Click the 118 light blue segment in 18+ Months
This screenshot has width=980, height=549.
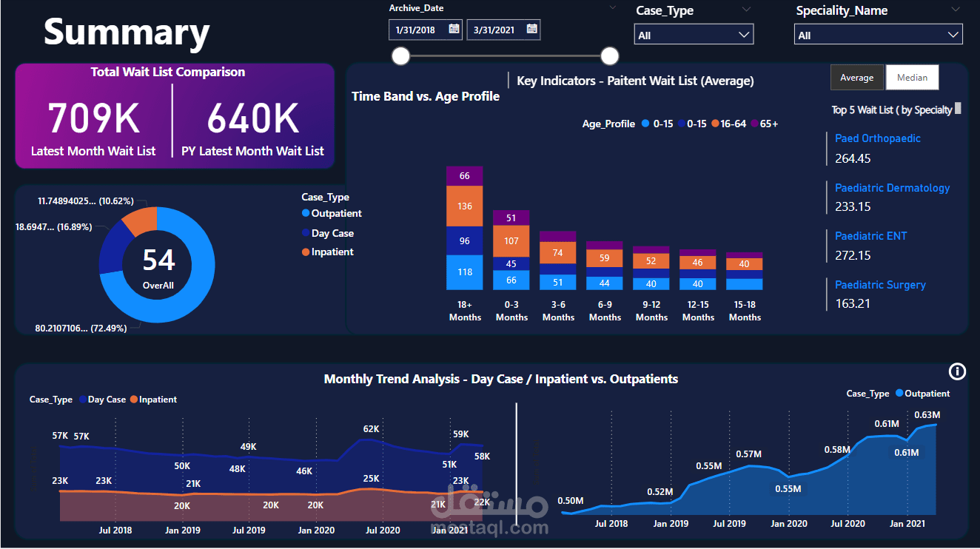[465, 272]
